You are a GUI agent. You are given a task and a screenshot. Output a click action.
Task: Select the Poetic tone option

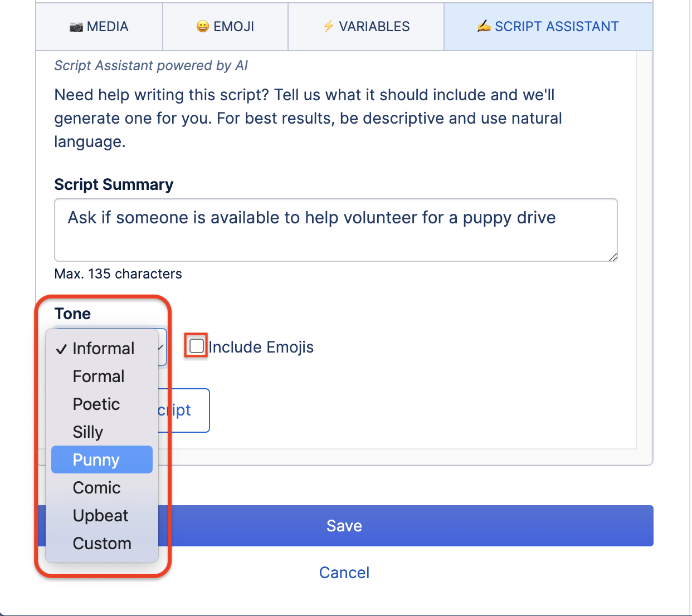pyautogui.click(x=96, y=404)
